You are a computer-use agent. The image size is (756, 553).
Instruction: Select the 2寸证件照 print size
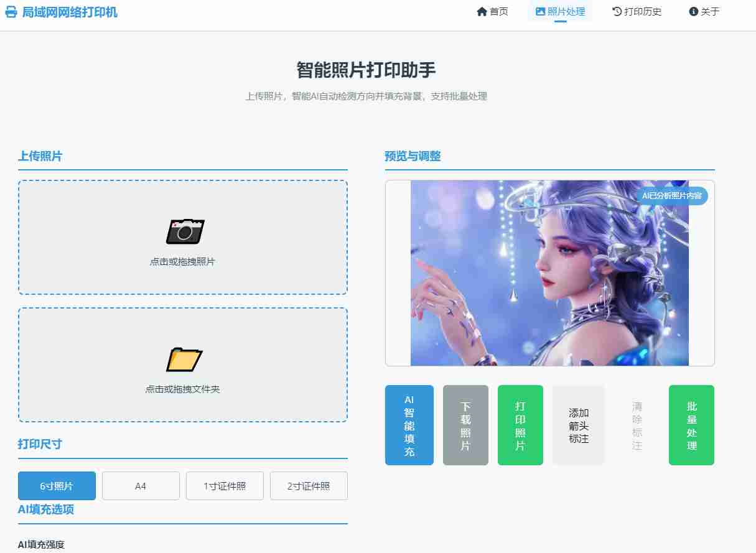309,486
